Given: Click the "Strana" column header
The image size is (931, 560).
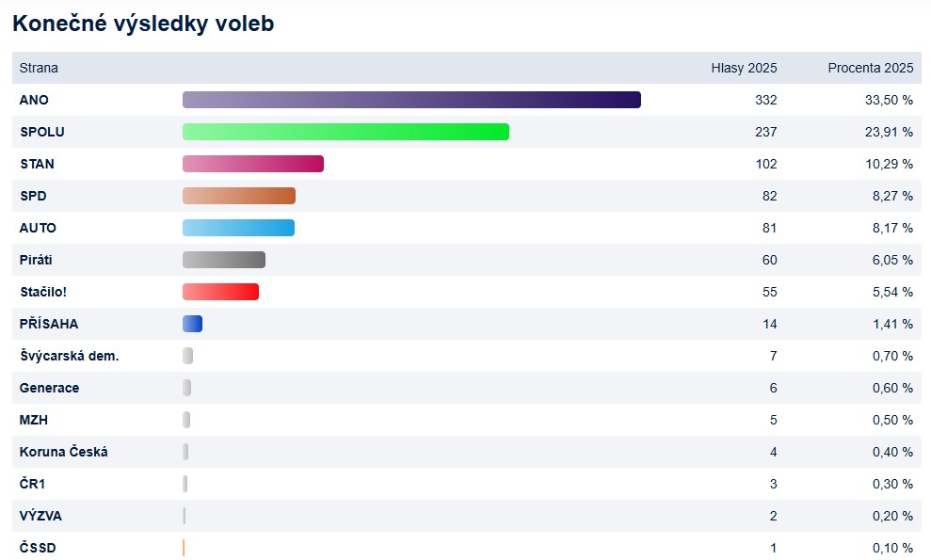Looking at the screenshot, I should pyautogui.click(x=39, y=68).
